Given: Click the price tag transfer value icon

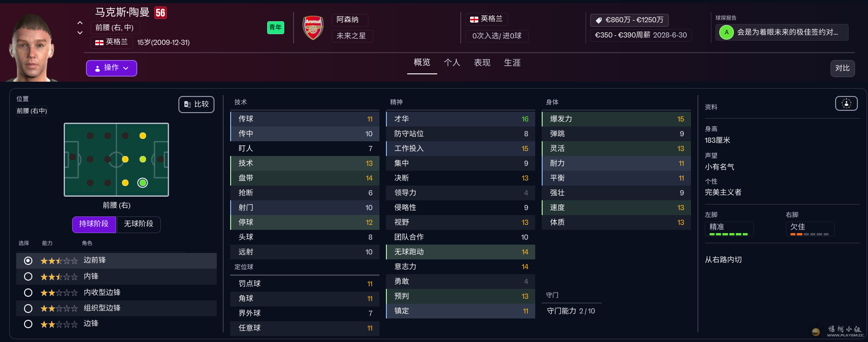Looking at the screenshot, I should [599, 20].
